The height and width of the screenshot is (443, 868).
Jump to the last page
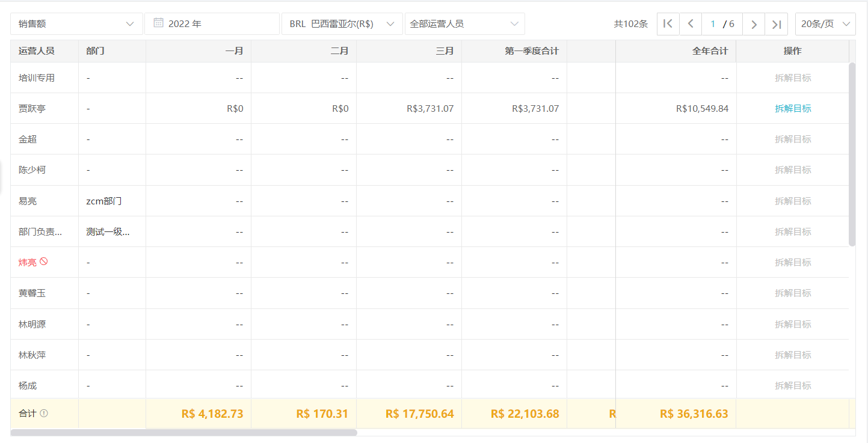pos(776,23)
